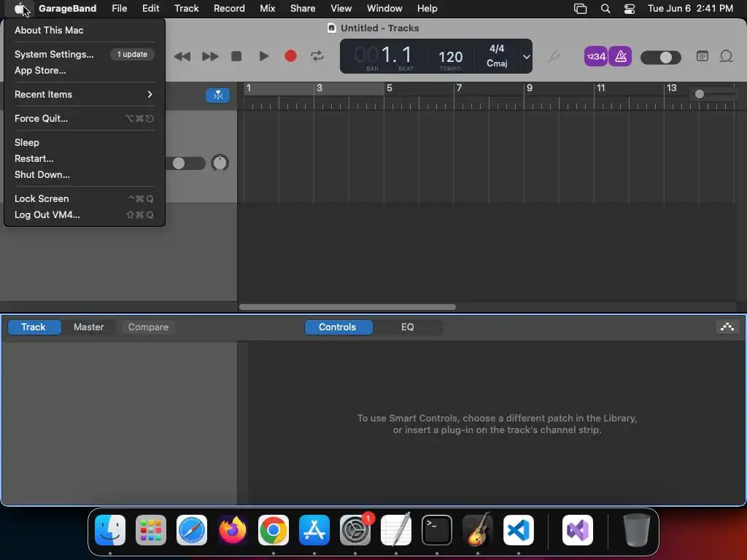Click the 4/4 time signature
The height and width of the screenshot is (560, 747).
click(x=496, y=49)
